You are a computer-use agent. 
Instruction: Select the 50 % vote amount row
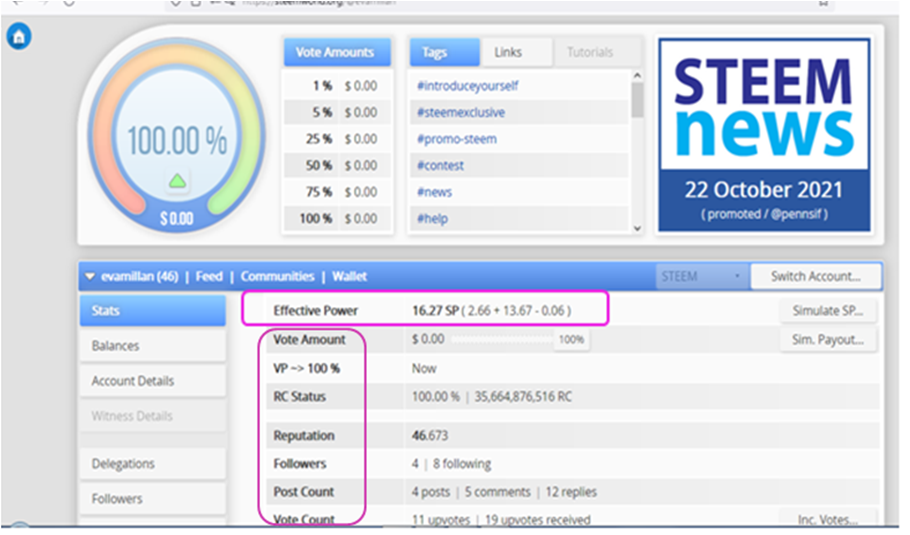337,165
